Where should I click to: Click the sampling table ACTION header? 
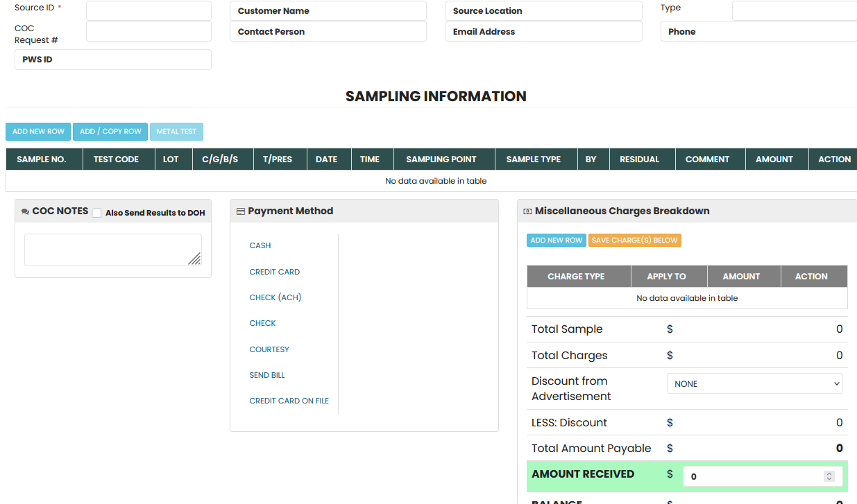[x=833, y=159]
